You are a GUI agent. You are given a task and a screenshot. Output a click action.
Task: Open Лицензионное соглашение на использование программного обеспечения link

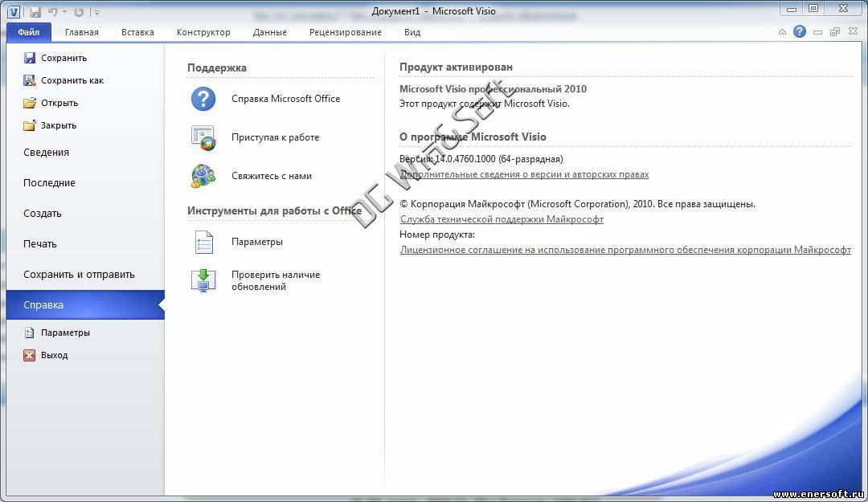[625, 250]
